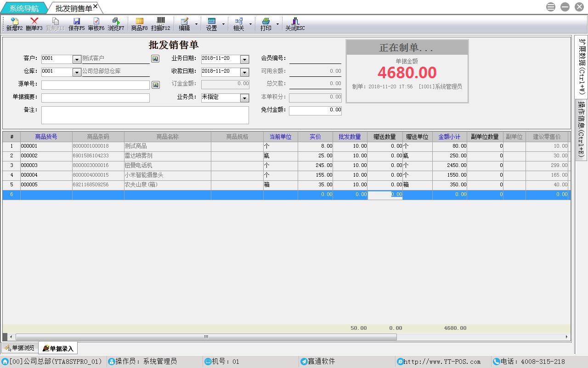Screen dimensions: 588x368
Task: Switch to the 单据浏览 bottom tab
Action: (x=20, y=348)
